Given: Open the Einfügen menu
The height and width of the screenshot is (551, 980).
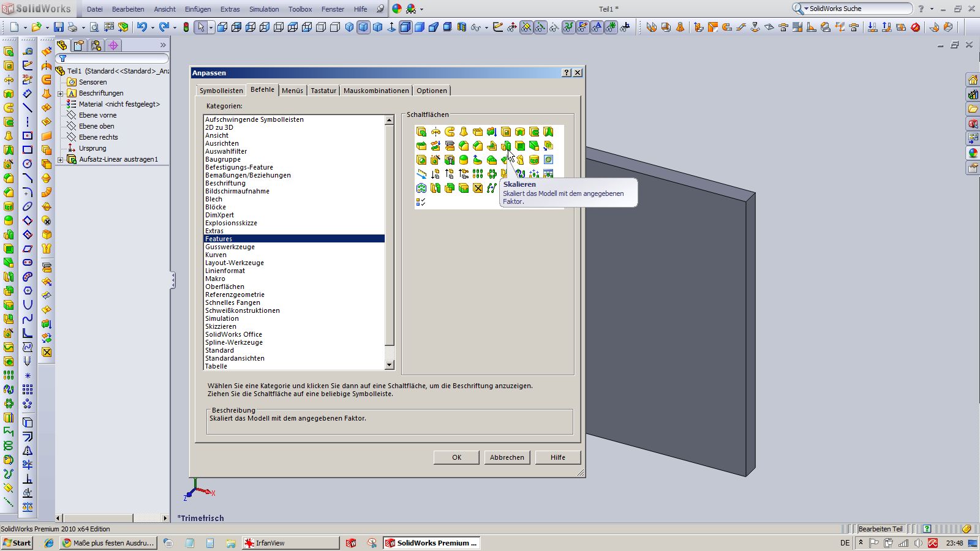Looking at the screenshot, I should click(x=197, y=9).
